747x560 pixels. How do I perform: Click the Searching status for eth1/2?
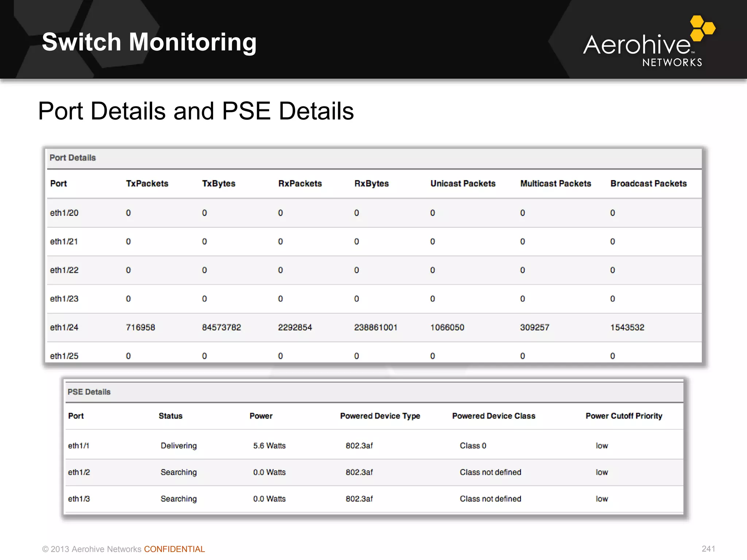179,472
